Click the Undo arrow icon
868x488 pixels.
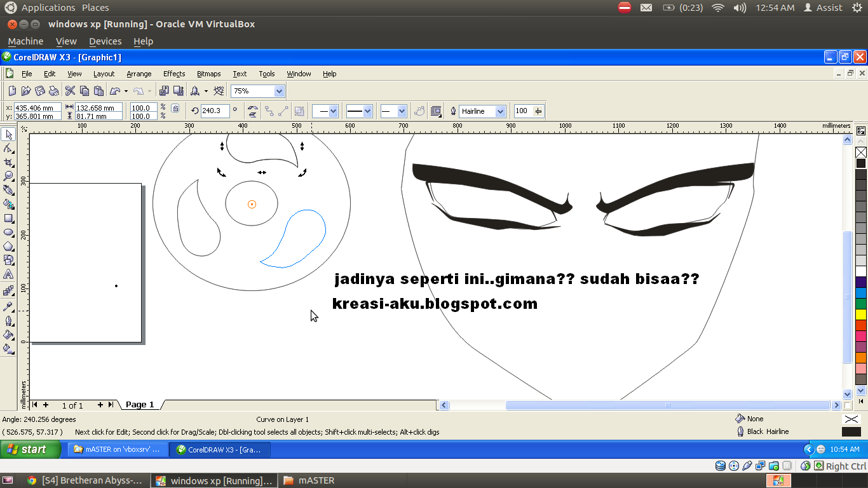[115, 91]
